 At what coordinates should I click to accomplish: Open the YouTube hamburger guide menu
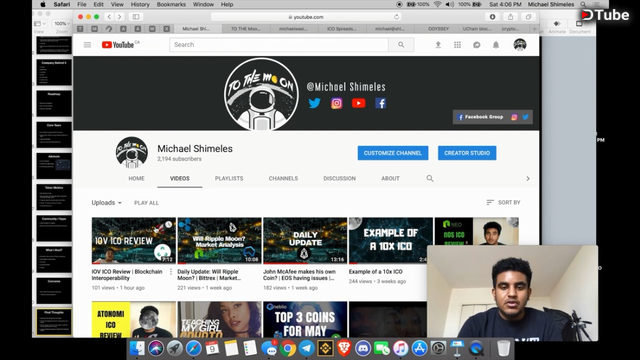[x=87, y=45]
